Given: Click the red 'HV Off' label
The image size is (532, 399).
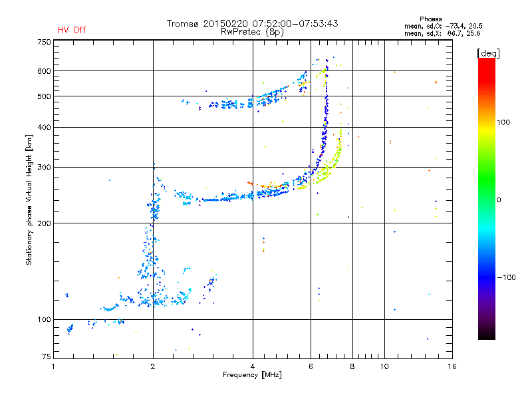Looking at the screenshot, I should [x=72, y=30].
